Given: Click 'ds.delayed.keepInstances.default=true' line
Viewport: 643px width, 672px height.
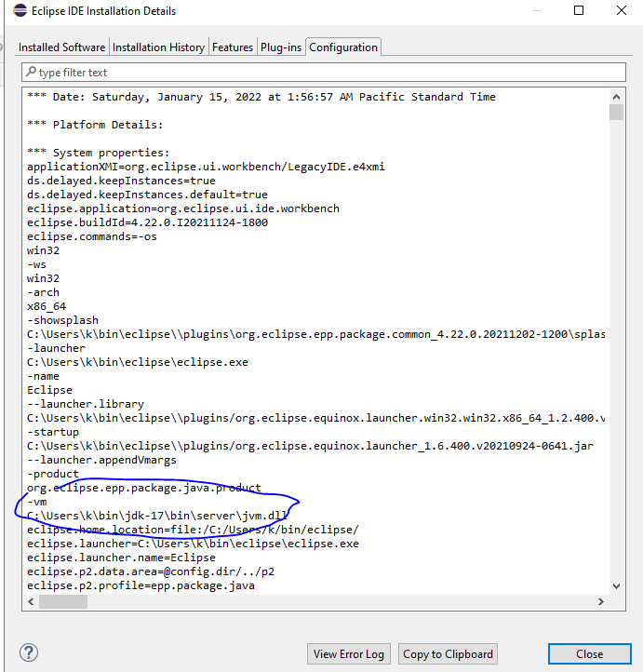Looking at the screenshot, I should point(147,195).
